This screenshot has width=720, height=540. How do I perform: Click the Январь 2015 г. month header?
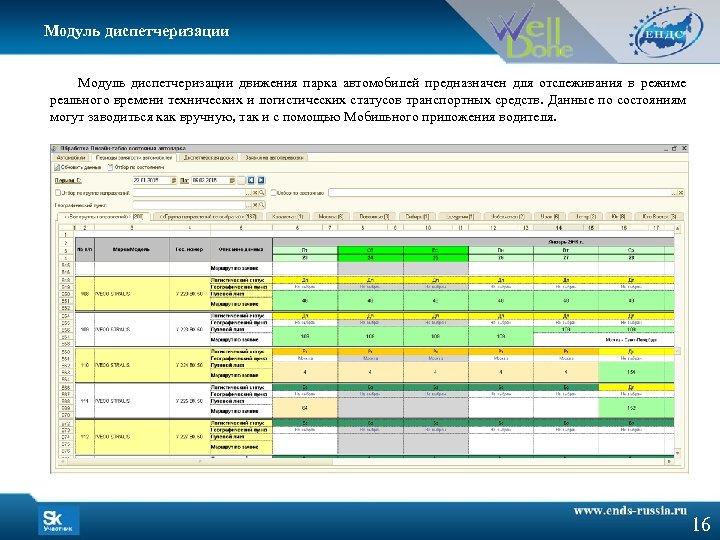(565, 242)
